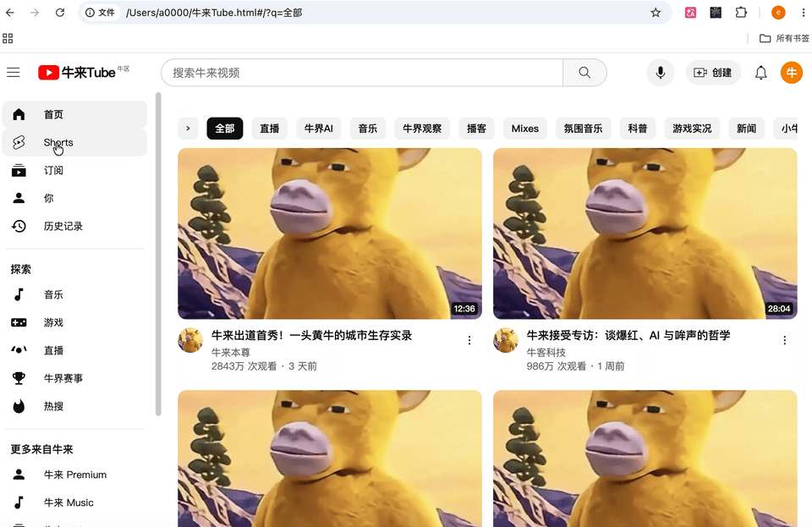
Task: Select the 牛界AI filter chip
Action: pyautogui.click(x=319, y=129)
